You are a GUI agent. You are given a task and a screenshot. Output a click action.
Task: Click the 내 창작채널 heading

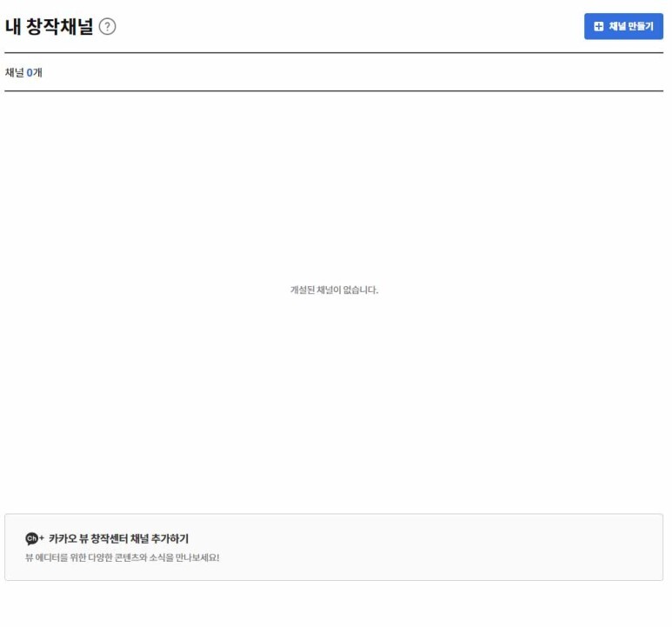tap(49, 26)
